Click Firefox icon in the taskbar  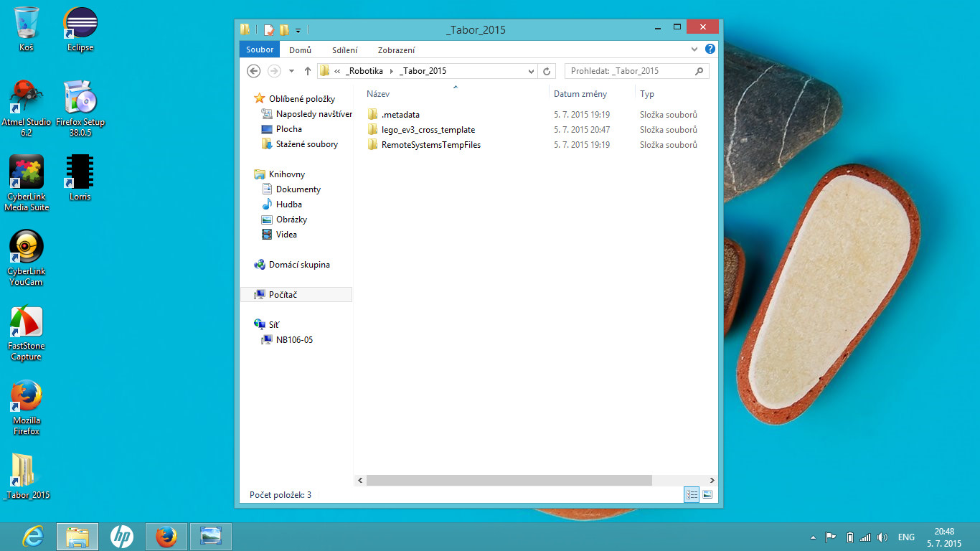166,537
